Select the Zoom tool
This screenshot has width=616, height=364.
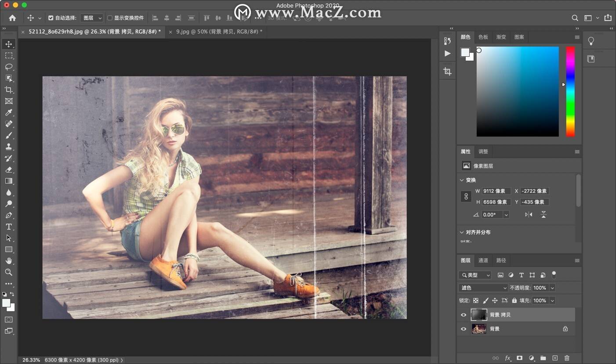point(9,272)
